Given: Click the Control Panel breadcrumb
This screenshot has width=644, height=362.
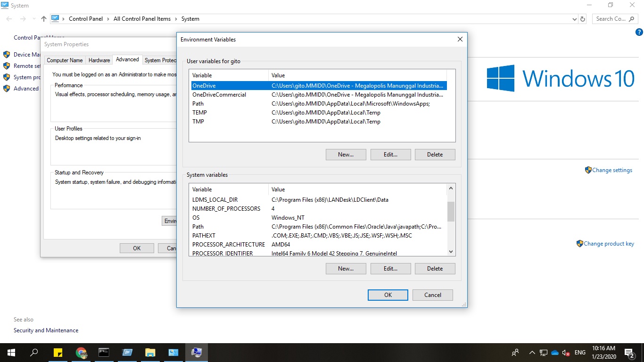Looking at the screenshot, I should tap(86, 19).
